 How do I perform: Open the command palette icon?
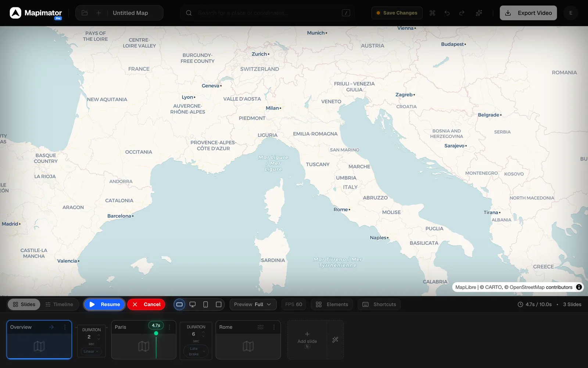pyautogui.click(x=433, y=13)
